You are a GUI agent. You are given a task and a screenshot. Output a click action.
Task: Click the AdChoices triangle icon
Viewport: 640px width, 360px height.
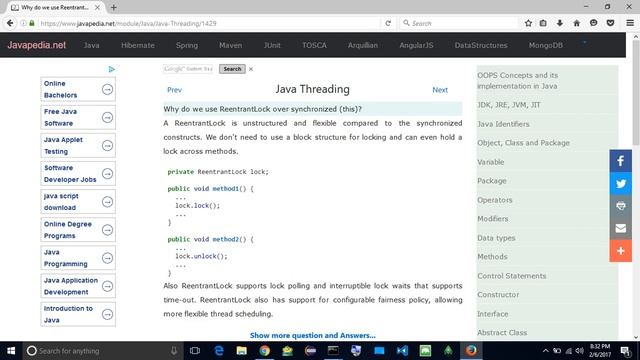pyautogui.click(x=111, y=69)
